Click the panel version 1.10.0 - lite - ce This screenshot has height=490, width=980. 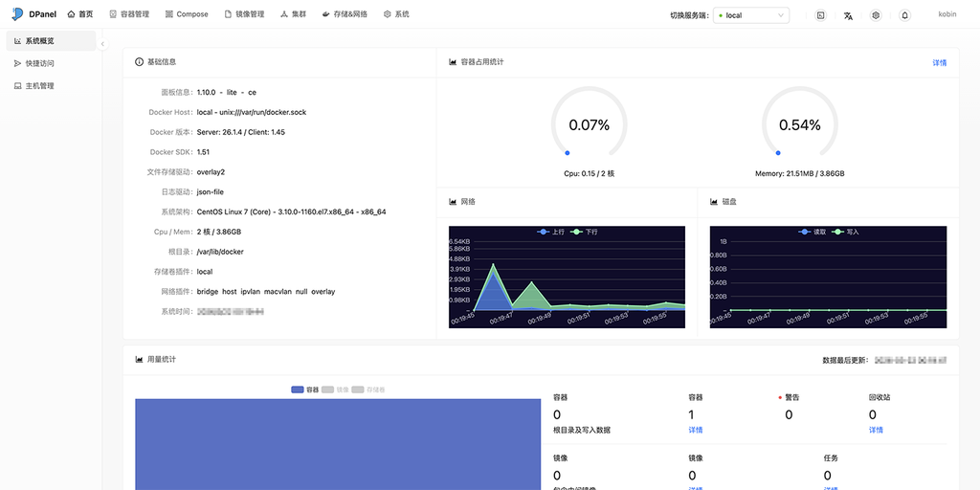pos(226,92)
